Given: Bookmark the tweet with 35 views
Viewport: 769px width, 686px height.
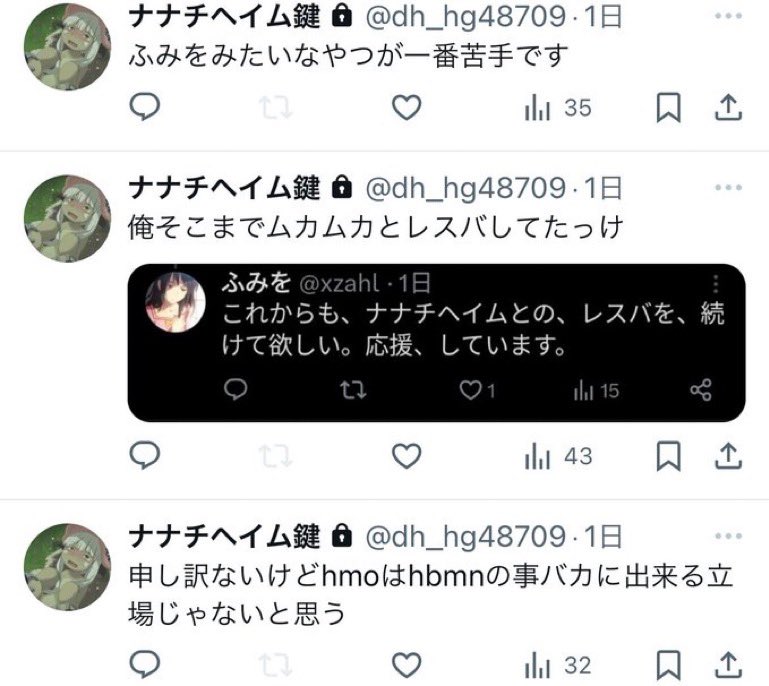Looking at the screenshot, I should click(668, 107).
